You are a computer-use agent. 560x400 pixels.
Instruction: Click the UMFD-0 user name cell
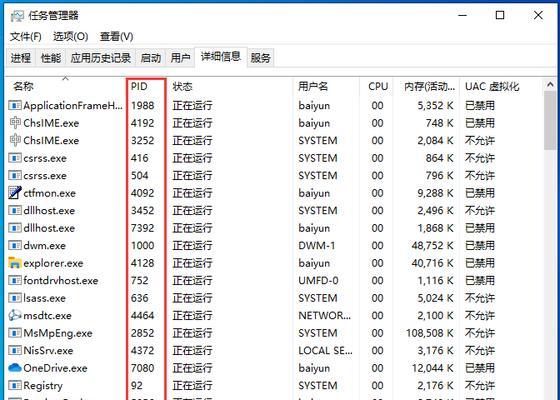[x=318, y=280]
